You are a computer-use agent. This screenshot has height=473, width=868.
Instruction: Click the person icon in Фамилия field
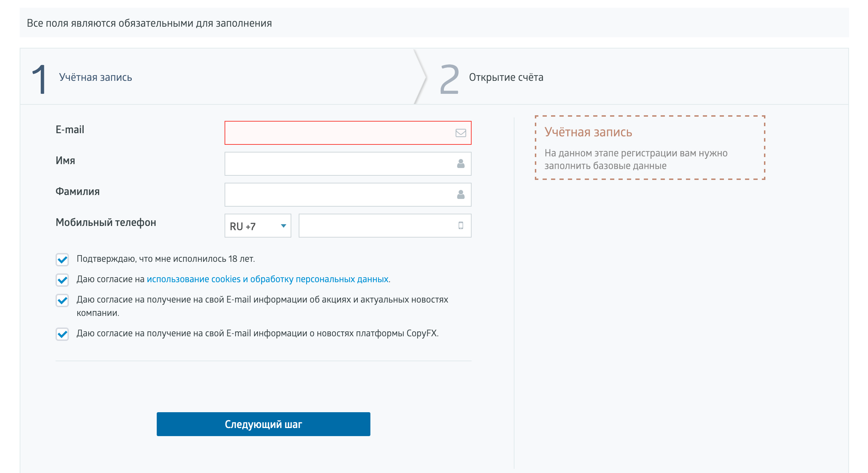460,195
